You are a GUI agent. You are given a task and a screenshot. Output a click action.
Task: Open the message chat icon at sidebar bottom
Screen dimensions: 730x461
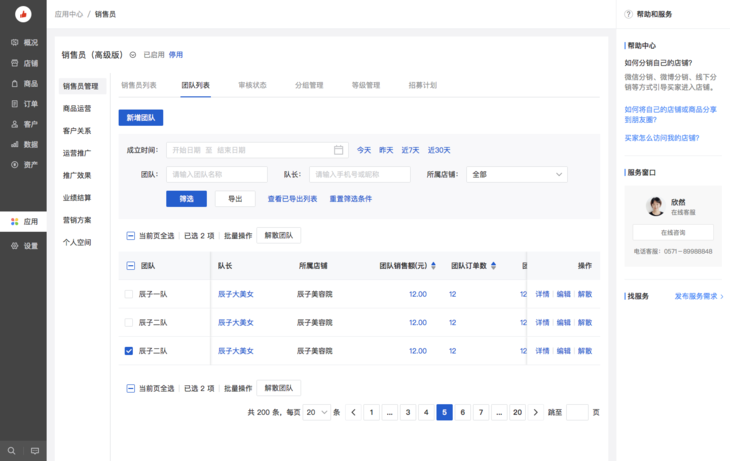(35, 451)
